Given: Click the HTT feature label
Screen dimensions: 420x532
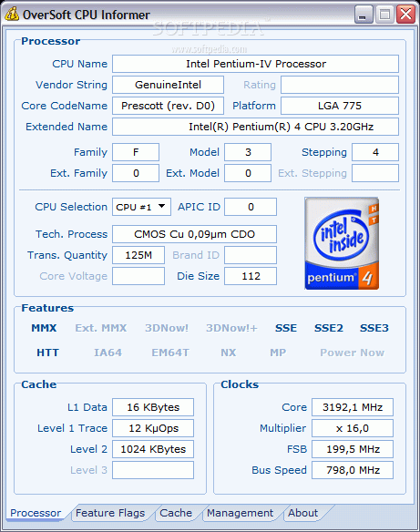Looking at the screenshot, I should [x=48, y=353].
